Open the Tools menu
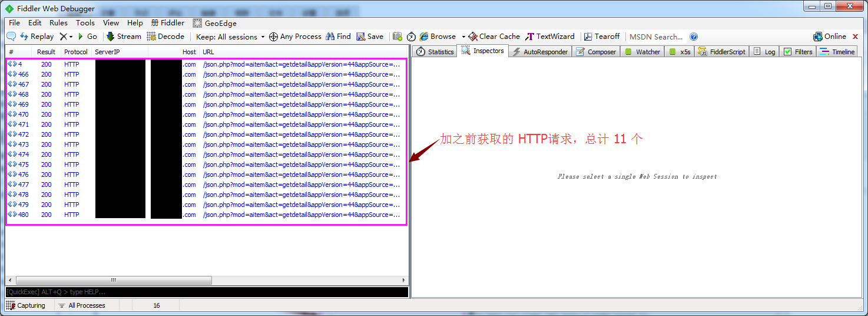Image resolution: width=868 pixels, height=316 pixels. point(85,23)
